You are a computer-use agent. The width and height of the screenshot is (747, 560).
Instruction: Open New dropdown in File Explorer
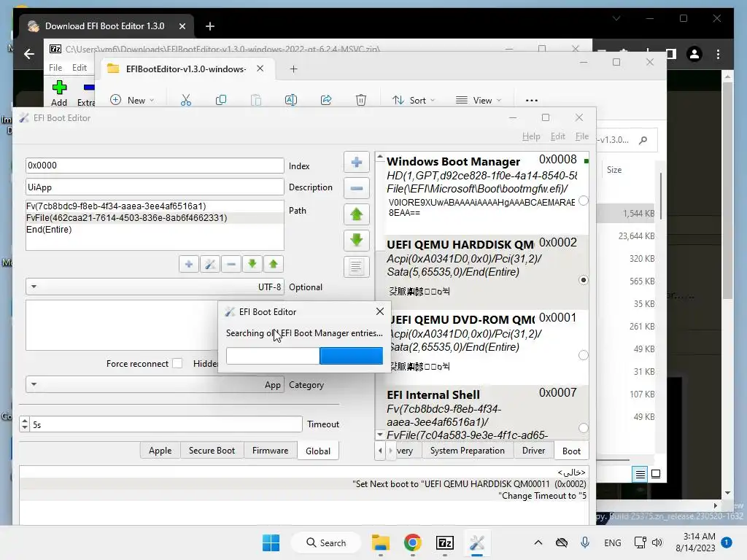(x=133, y=100)
